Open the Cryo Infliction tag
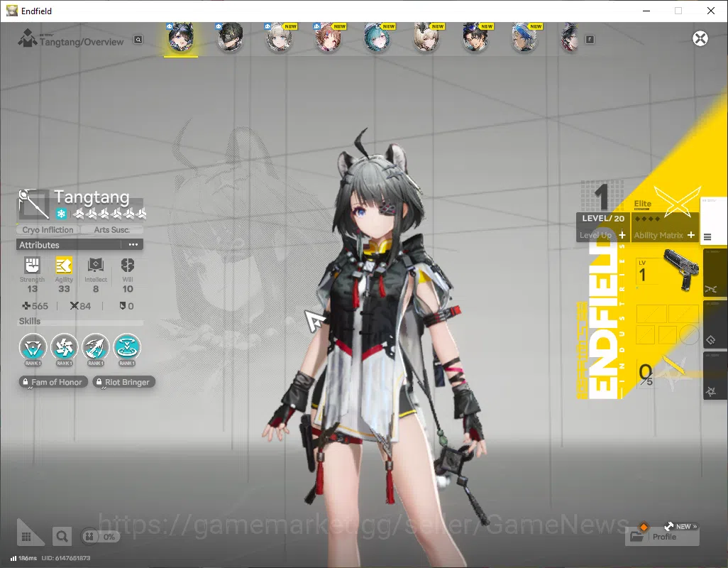 pos(48,230)
